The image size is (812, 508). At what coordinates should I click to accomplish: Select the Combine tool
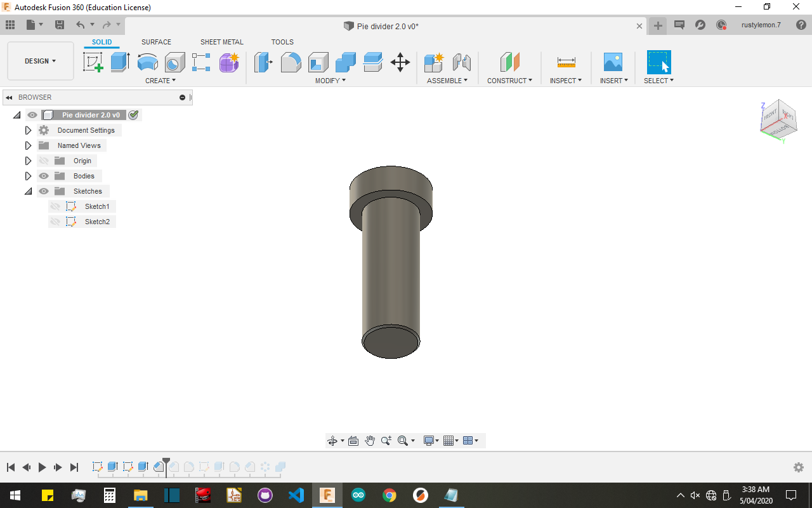coord(345,62)
